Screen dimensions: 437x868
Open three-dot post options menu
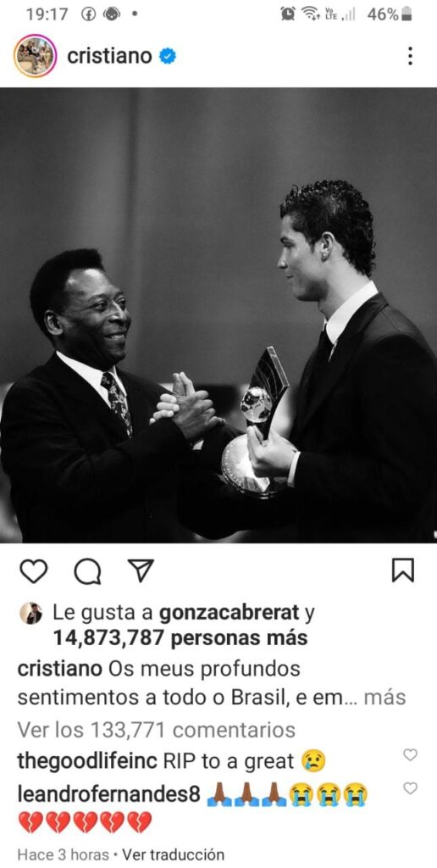coord(409,56)
